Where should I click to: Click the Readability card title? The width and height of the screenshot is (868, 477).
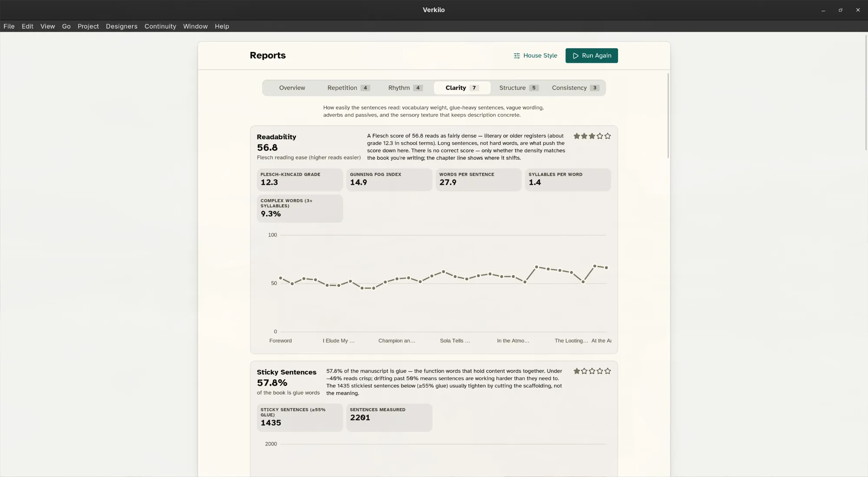pyautogui.click(x=276, y=137)
